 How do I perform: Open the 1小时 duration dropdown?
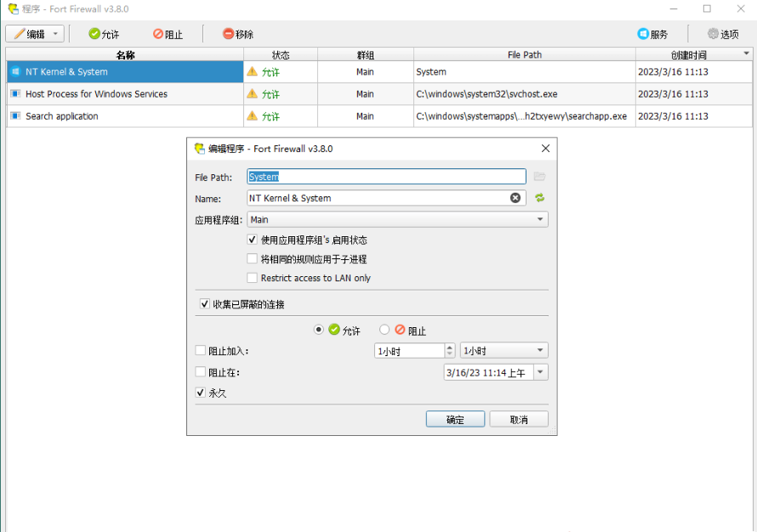[504, 351]
